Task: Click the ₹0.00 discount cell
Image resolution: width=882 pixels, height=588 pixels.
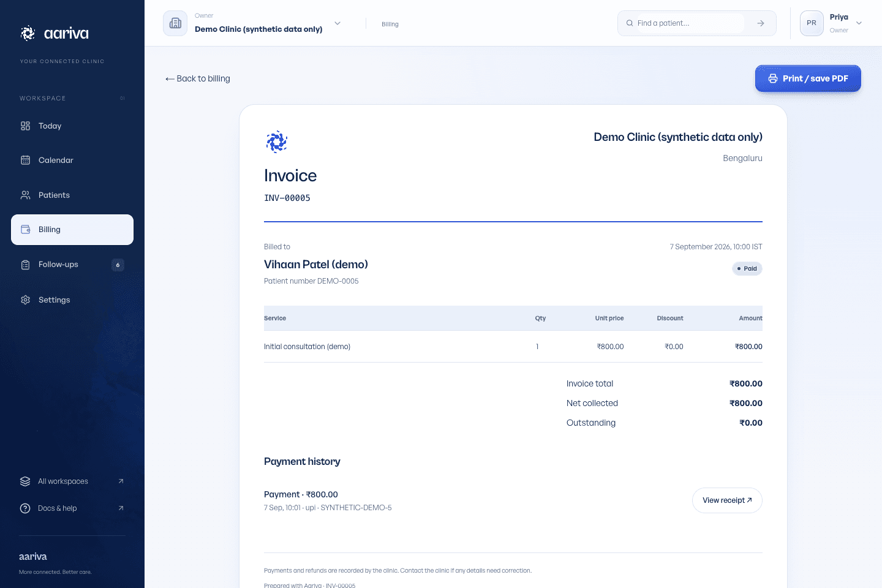Action: point(674,347)
